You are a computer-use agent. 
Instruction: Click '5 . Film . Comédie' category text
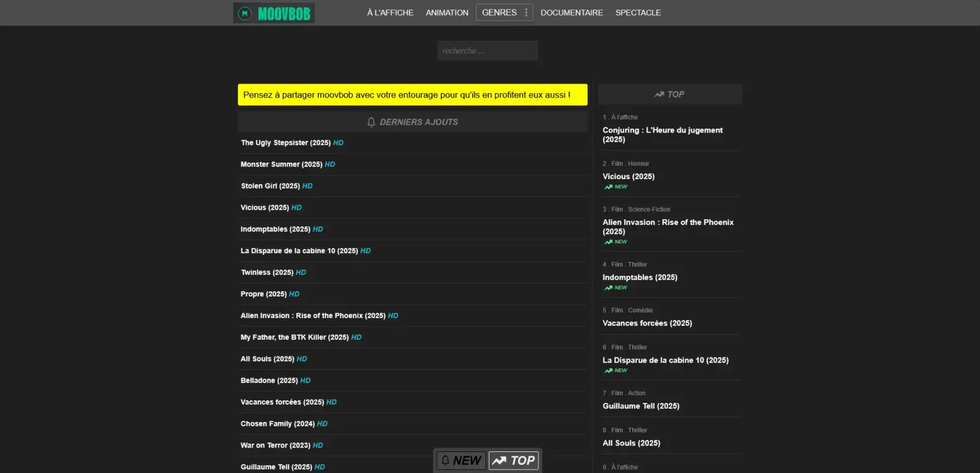[628, 310]
